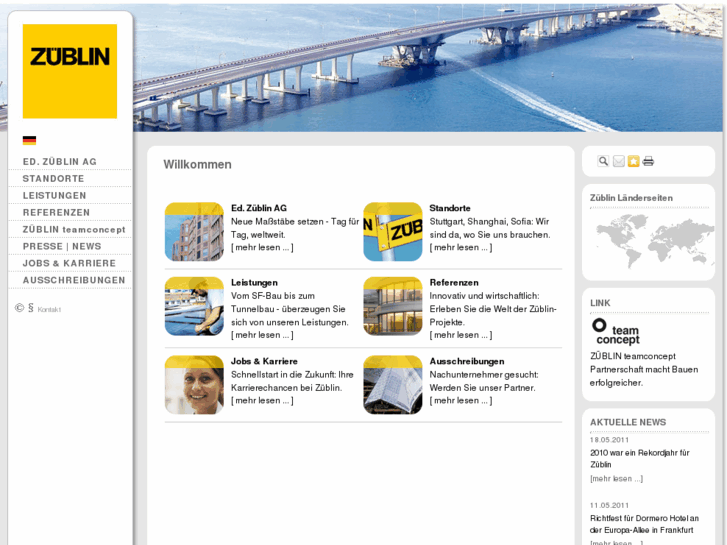Screen dimensions: 727x545
Task: Open the Leistungen worker thumbnail
Action: point(194,306)
